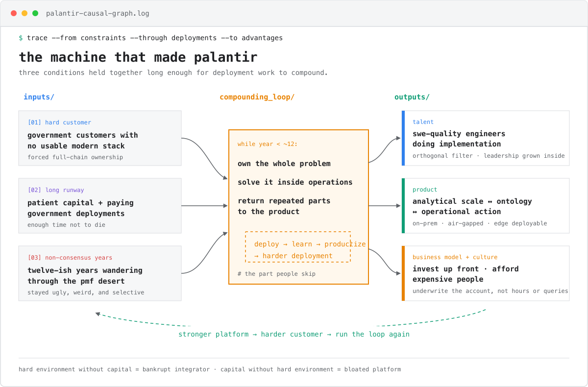Click 'stayed ugly, weird, and selective' caption
Viewport: 588px width, 387px height.
[86, 292]
